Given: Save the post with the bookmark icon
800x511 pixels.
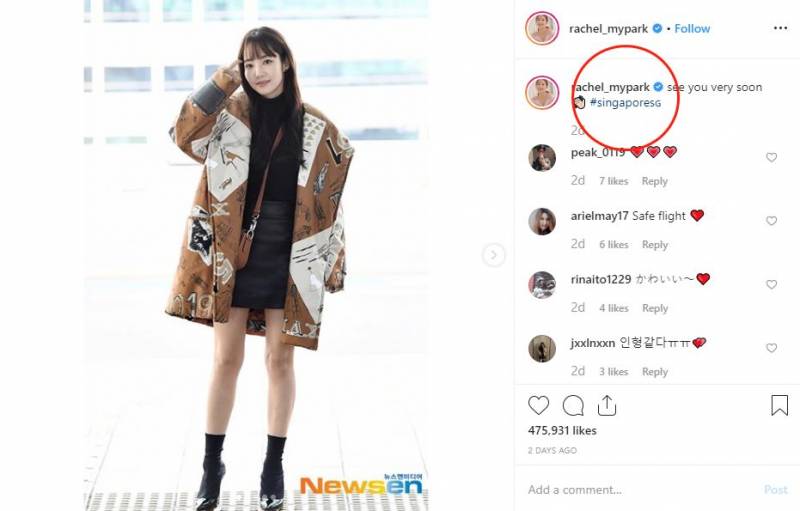Looking at the screenshot, I should point(779,405).
